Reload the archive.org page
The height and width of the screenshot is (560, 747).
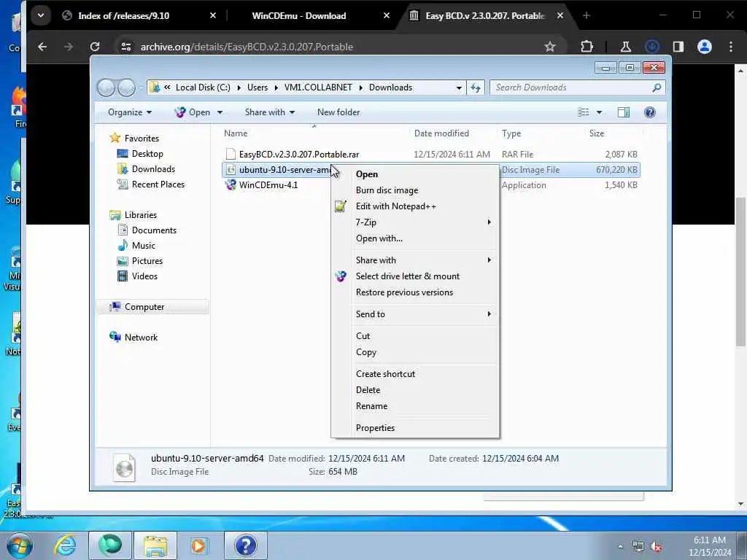tap(95, 47)
